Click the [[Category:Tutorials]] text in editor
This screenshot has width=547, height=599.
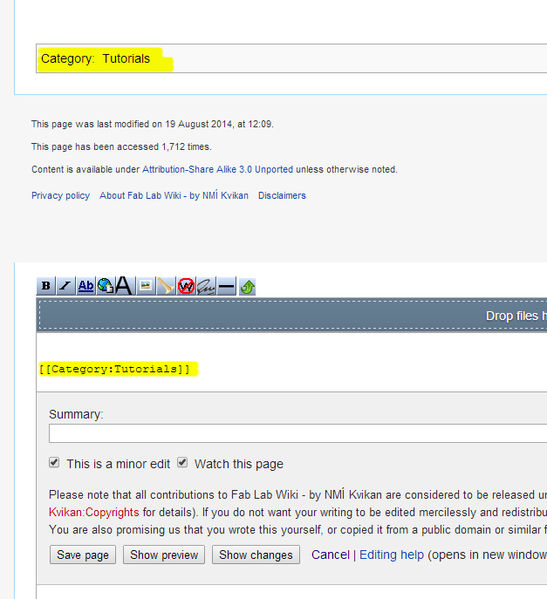coord(114,369)
